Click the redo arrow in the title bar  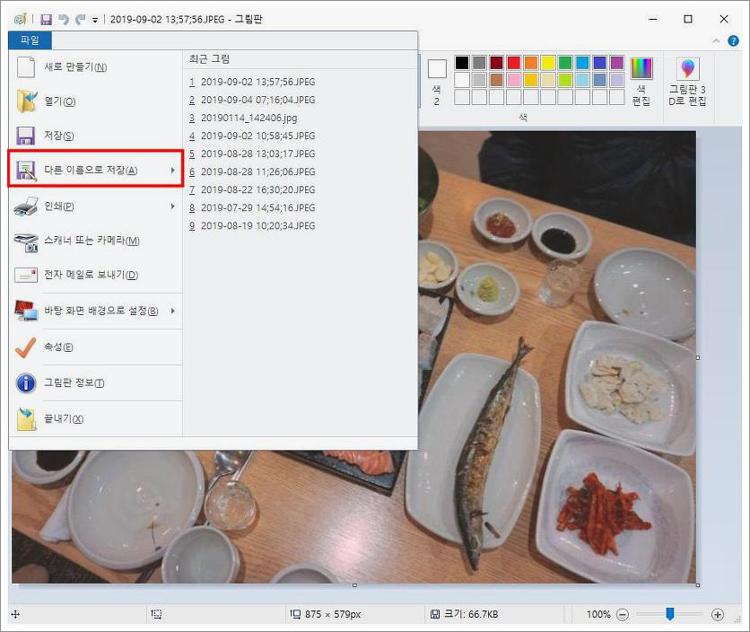pos(80,19)
